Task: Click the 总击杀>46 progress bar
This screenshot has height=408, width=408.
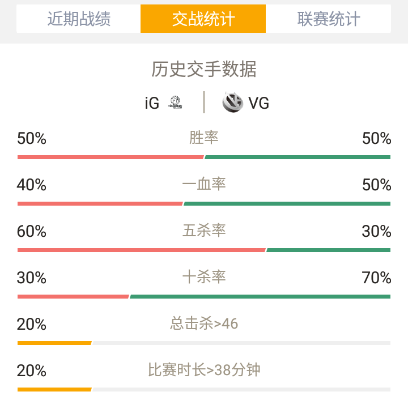Action: point(204,343)
